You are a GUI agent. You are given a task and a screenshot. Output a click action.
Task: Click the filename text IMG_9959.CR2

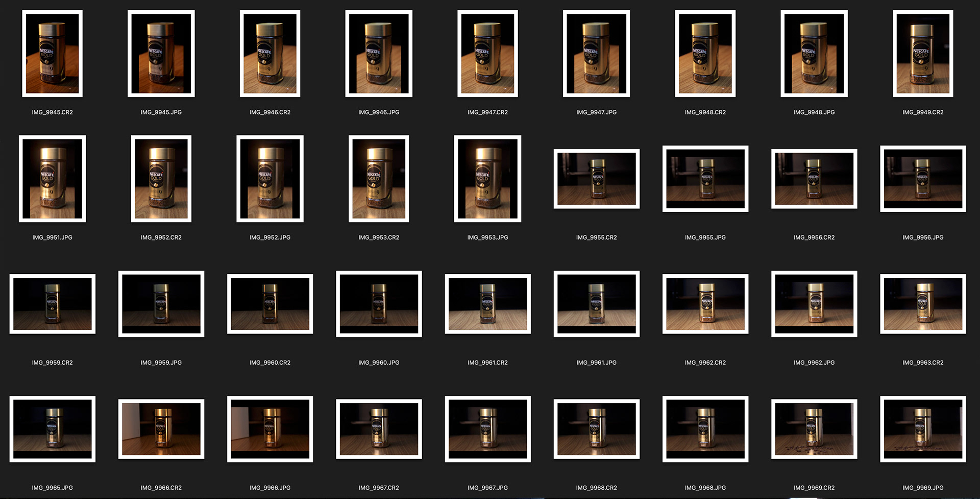click(x=53, y=363)
